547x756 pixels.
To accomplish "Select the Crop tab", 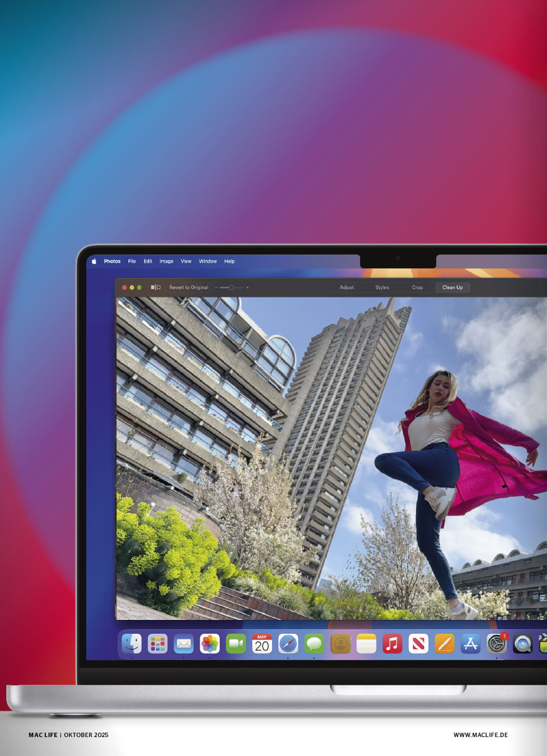I will point(417,287).
